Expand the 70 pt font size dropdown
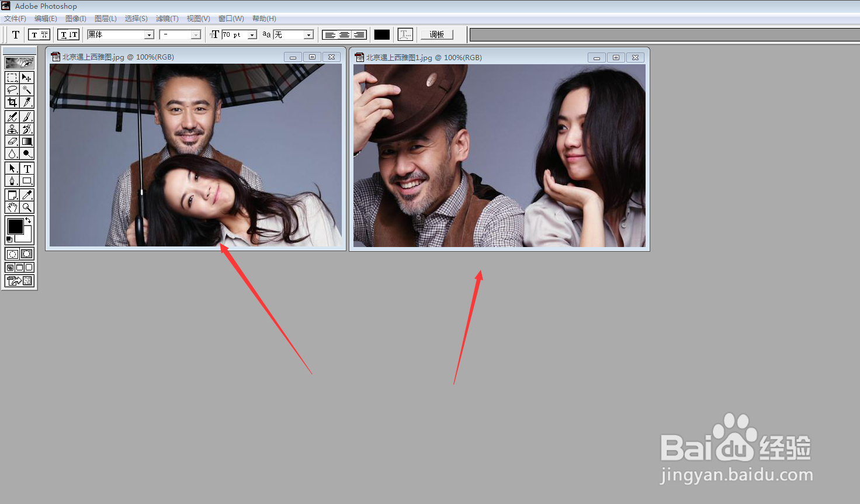Image resolution: width=860 pixels, height=504 pixels. pyautogui.click(x=252, y=35)
